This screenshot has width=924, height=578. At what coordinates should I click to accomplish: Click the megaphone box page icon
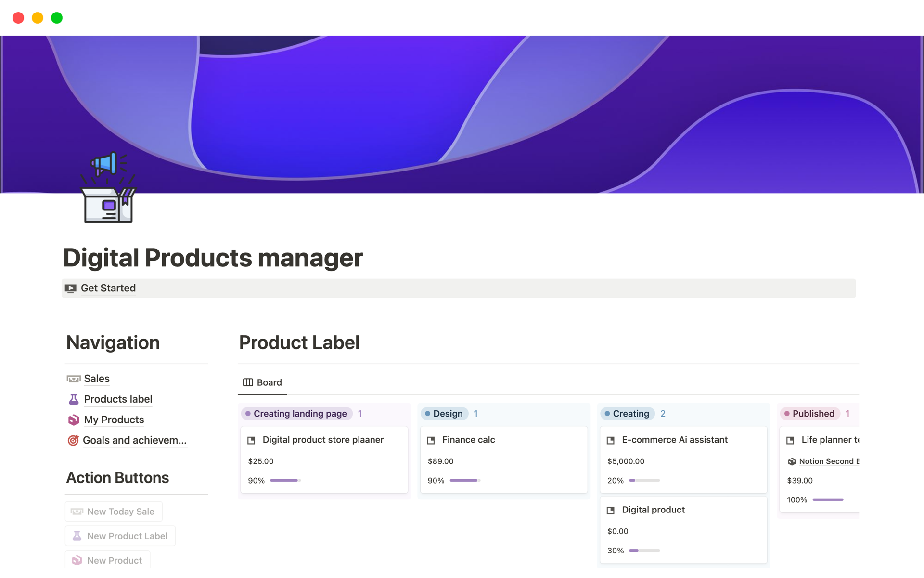click(x=108, y=187)
